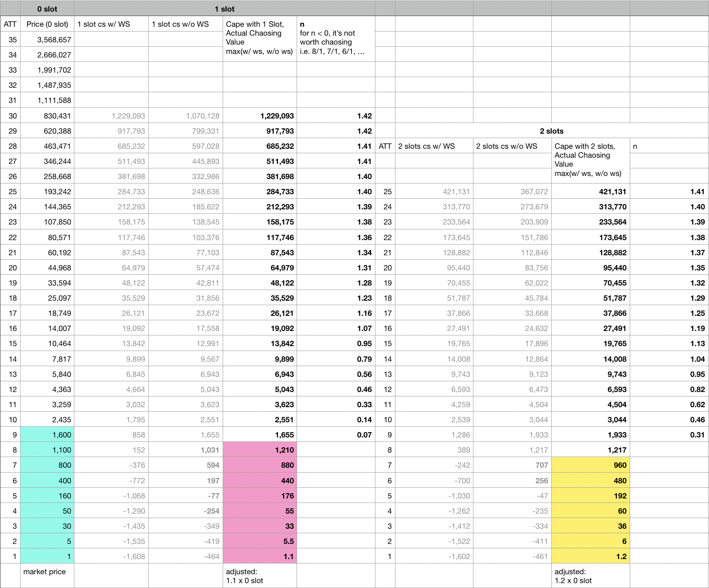Click the cell containing 151,786

coord(512,237)
